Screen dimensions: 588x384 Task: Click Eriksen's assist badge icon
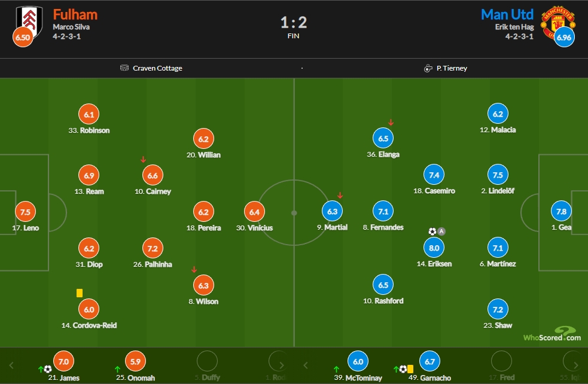(441, 231)
